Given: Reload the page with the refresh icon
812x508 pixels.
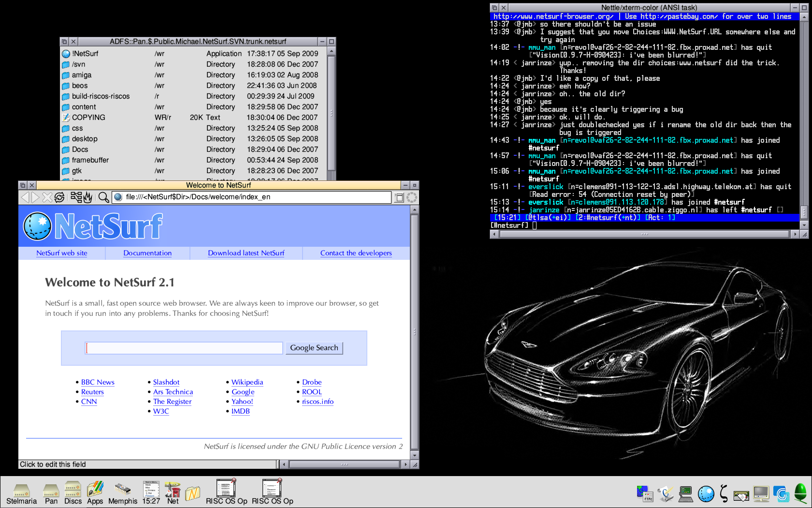Looking at the screenshot, I should (x=59, y=197).
